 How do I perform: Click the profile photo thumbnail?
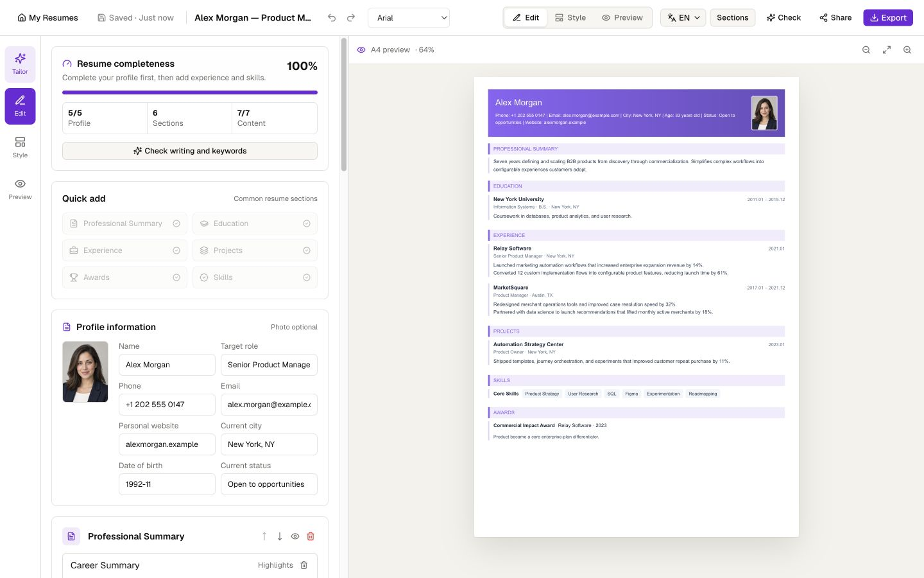tap(85, 372)
